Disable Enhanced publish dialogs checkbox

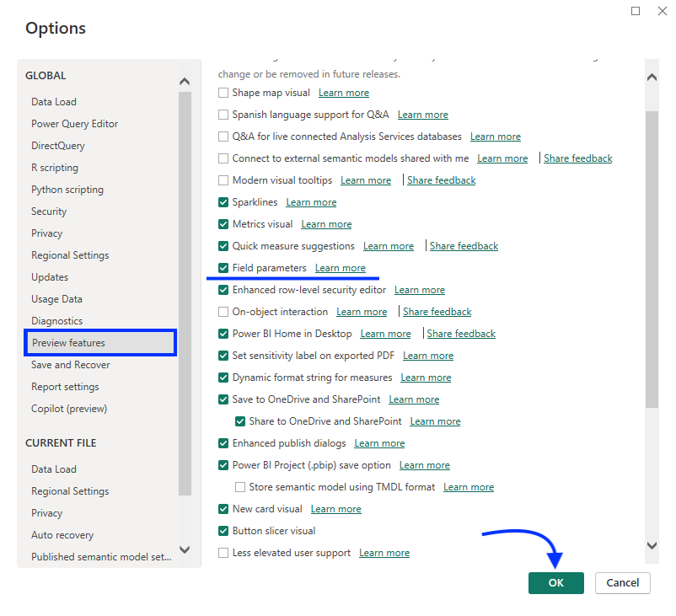223,443
